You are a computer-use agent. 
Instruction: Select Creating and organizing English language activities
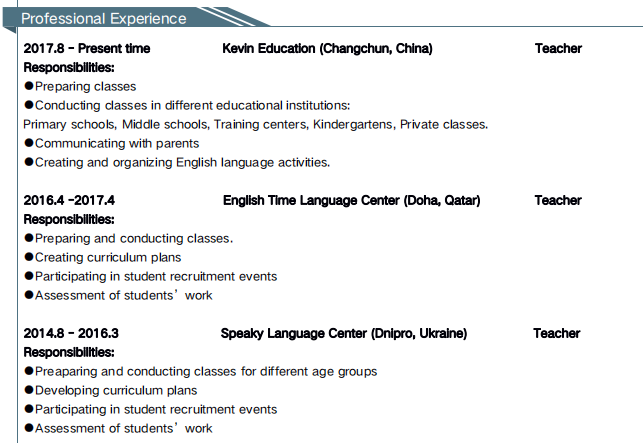[x=182, y=162]
